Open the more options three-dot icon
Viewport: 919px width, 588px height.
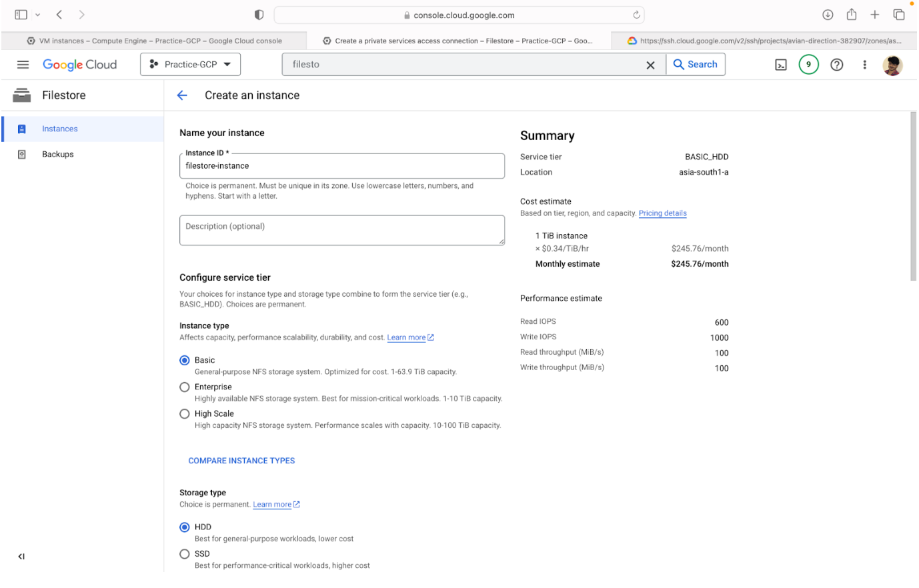coord(864,64)
